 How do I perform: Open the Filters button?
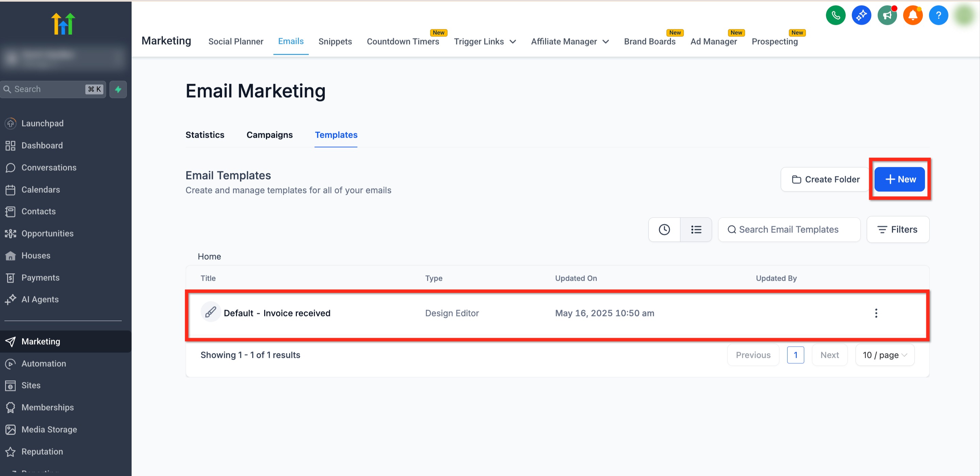tap(897, 230)
